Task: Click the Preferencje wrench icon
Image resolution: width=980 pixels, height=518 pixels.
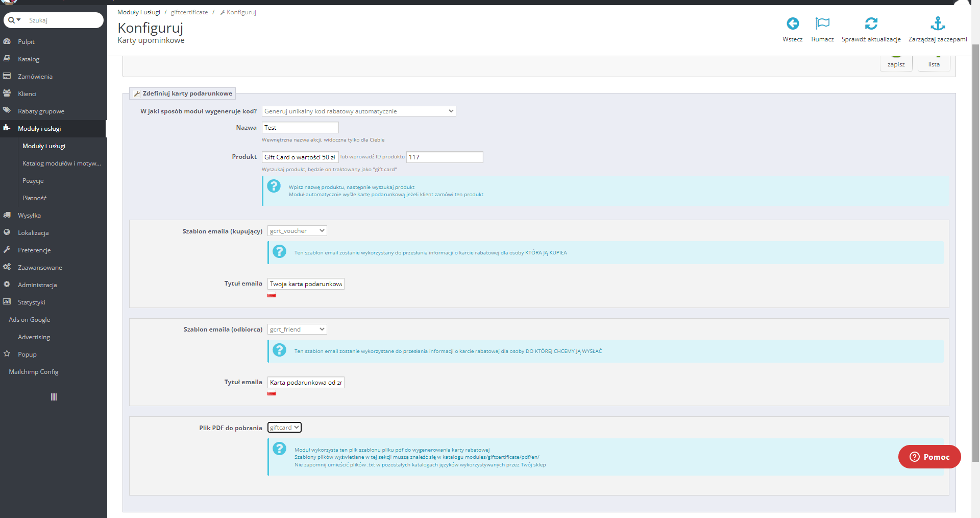Action: click(7, 250)
